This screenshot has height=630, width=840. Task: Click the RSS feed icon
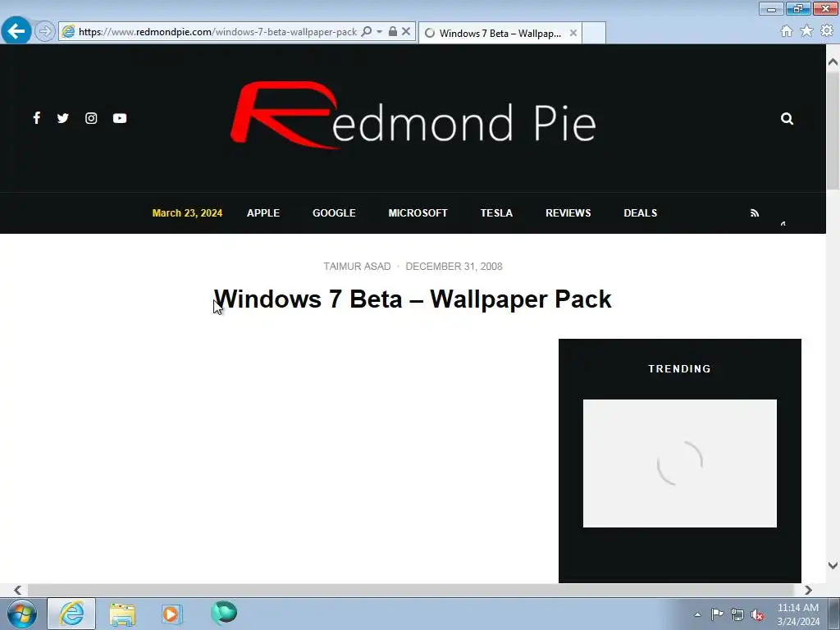pos(755,213)
